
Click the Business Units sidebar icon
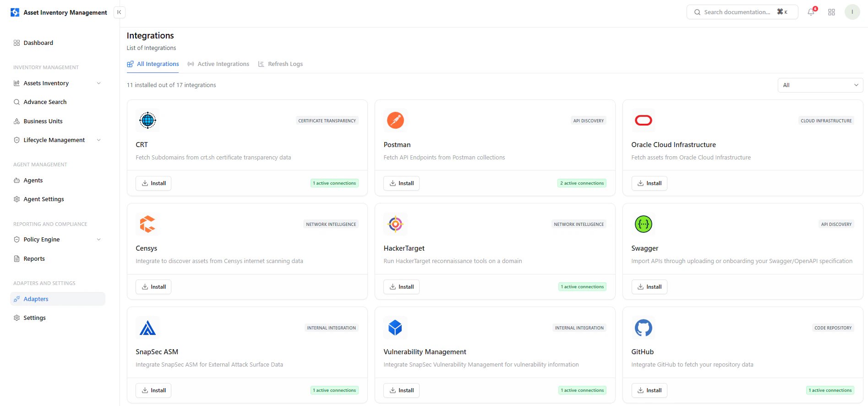click(17, 121)
